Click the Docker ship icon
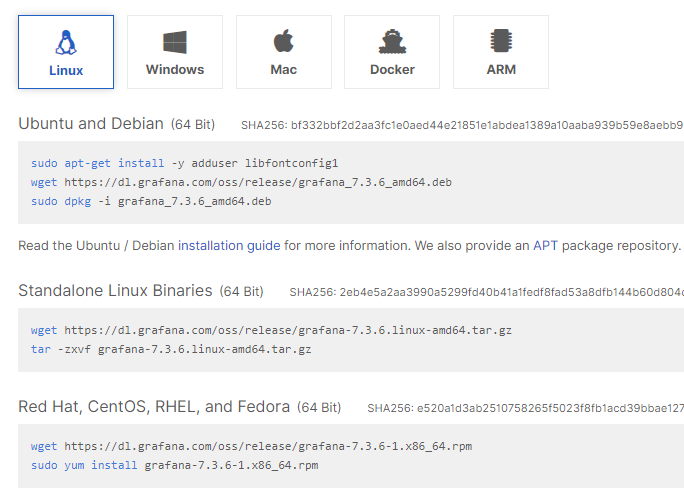The height and width of the screenshot is (496, 684). [x=392, y=41]
